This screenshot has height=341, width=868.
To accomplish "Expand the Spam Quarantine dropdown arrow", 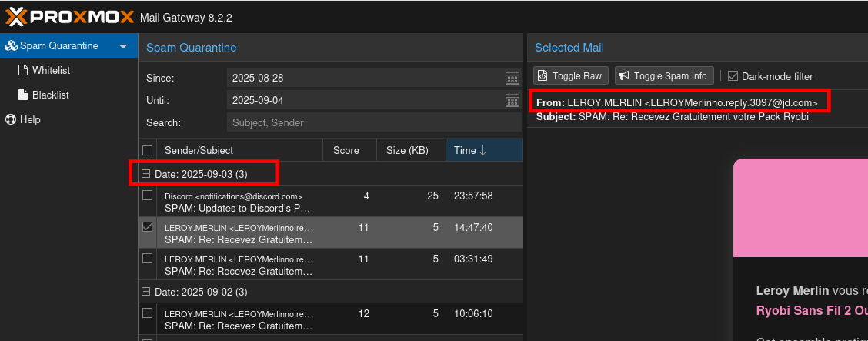I will tap(123, 46).
